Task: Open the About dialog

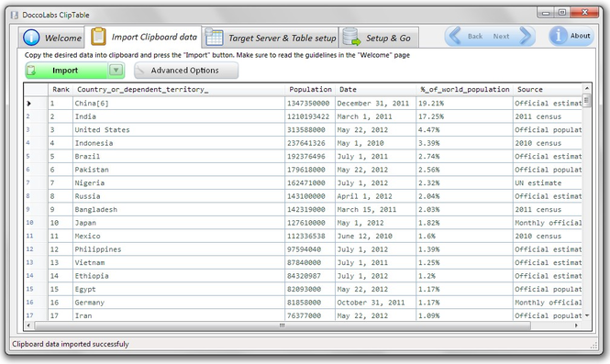Action: [571, 36]
